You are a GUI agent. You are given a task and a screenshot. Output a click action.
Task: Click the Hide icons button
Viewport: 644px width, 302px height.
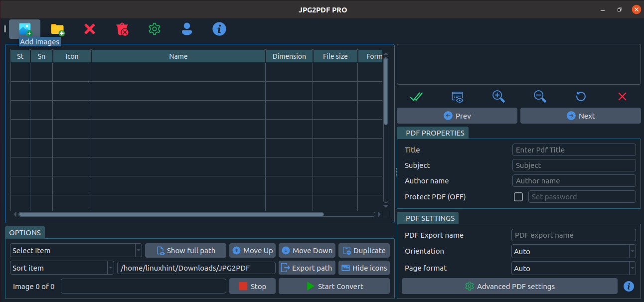[x=364, y=268]
